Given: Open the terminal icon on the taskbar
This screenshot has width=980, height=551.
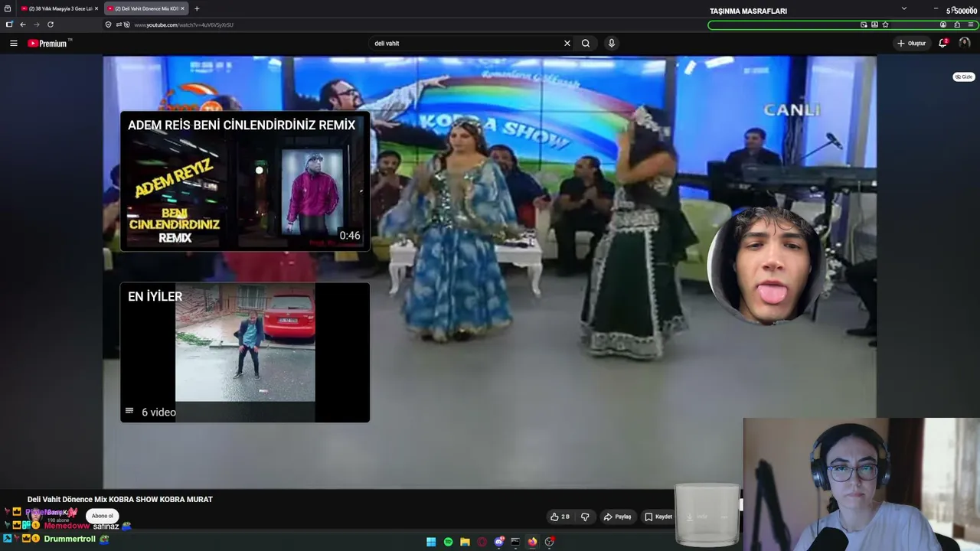Looking at the screenshot, I should point(515,542).
